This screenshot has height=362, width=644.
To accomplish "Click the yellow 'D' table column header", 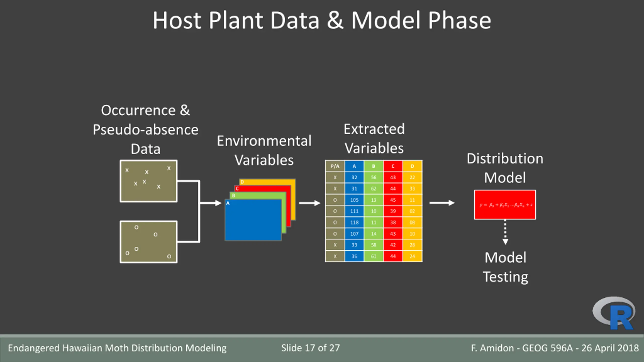I will (412, 166).
